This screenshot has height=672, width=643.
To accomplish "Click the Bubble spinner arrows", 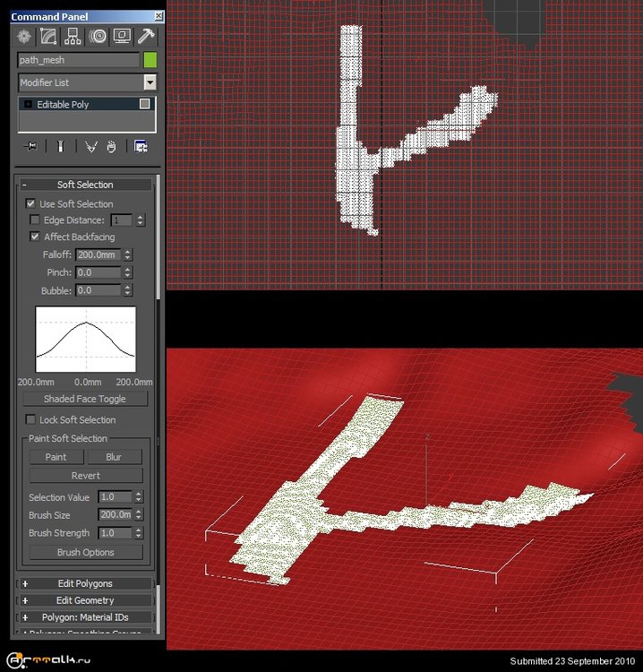I will 128,290.
